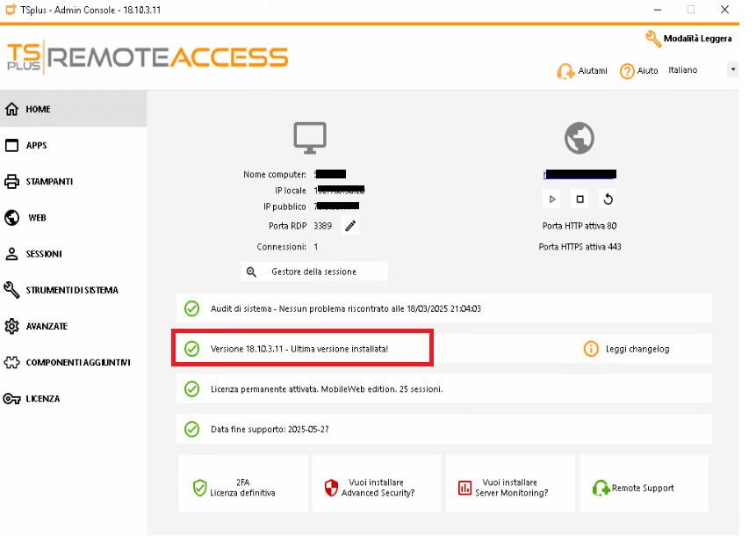Edit the RDP port with pencil icon

350,226
